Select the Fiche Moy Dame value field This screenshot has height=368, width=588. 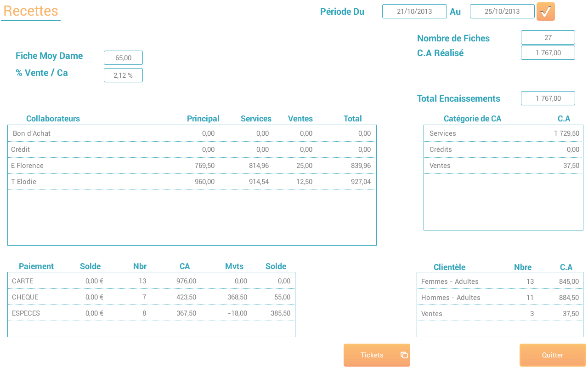[123, 58]
